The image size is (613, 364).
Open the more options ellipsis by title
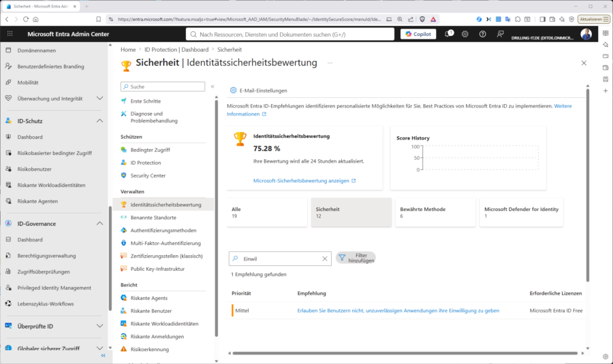point(330,63)
